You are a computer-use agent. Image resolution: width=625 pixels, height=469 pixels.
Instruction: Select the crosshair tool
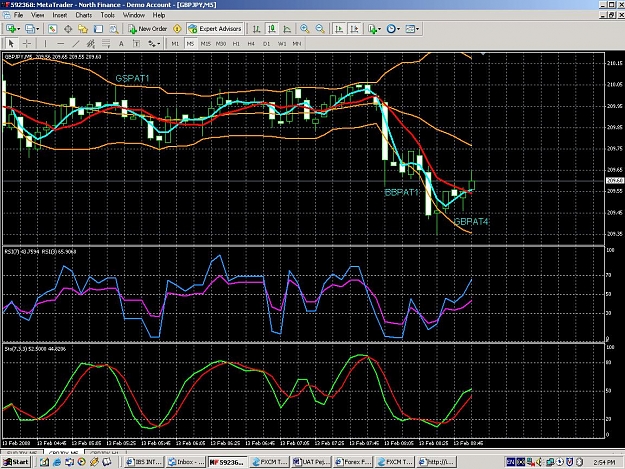pyautogui.click(x=27, y=43)
